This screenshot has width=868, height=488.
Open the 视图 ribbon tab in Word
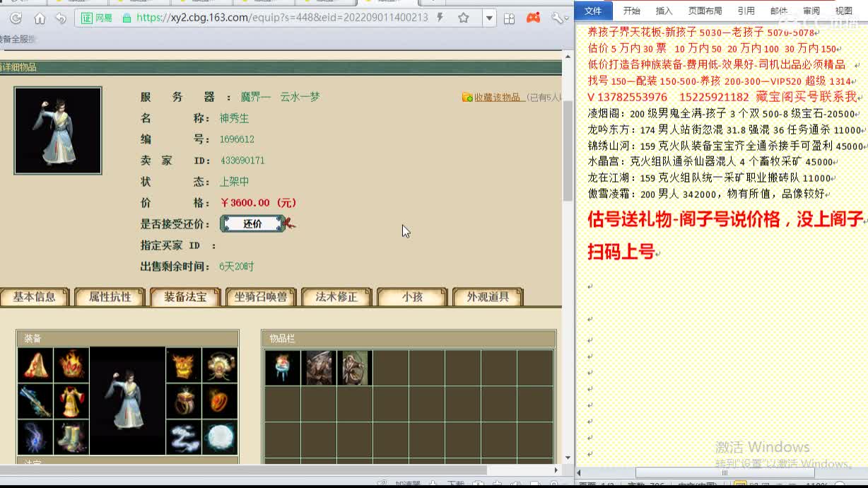click(844, 11)
